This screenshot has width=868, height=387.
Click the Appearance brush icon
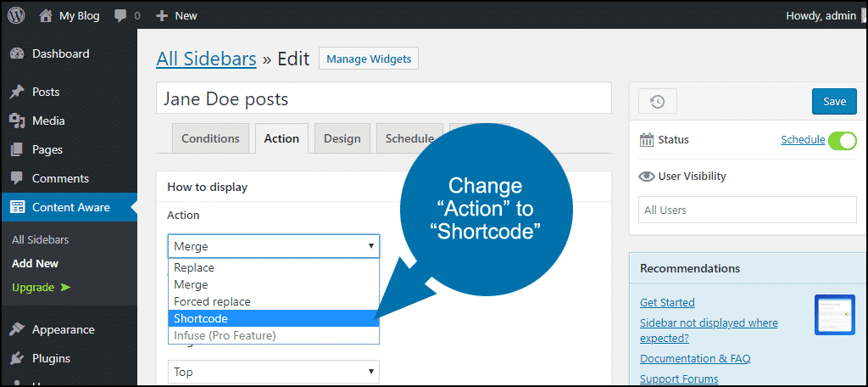pos(17,329)
